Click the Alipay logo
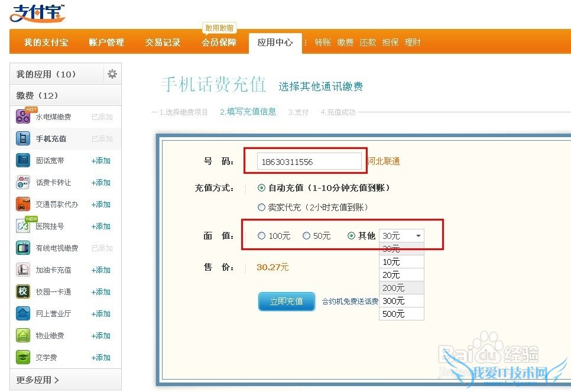Image resolution: width=571 pixels, height=392 pixels. (x=37, y=13)
